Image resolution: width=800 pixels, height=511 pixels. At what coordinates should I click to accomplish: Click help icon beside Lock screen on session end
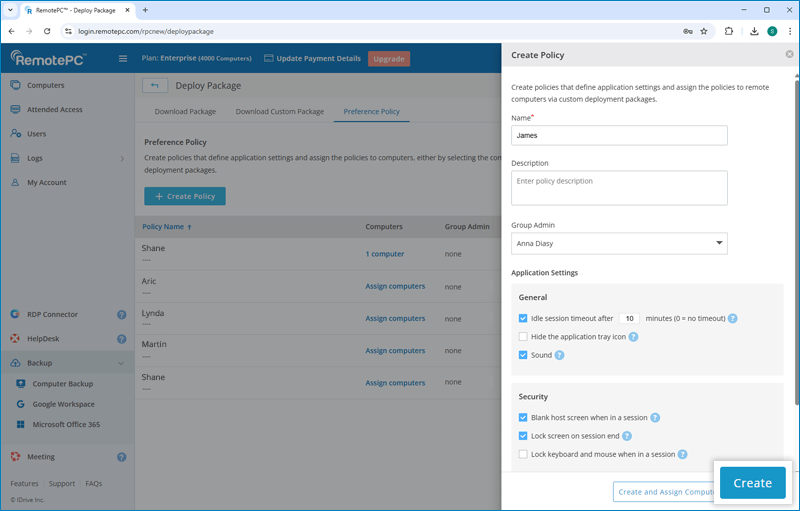pyautogui.click(x=627, y=436)
